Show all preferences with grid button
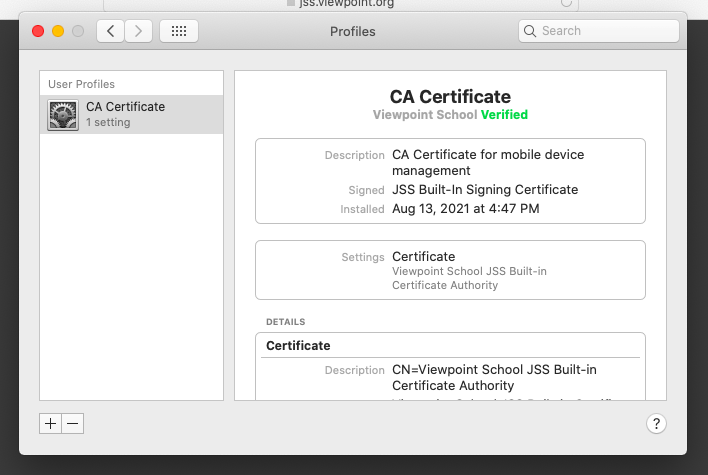Viewport: 708px width, 475px height. [179, 31]
